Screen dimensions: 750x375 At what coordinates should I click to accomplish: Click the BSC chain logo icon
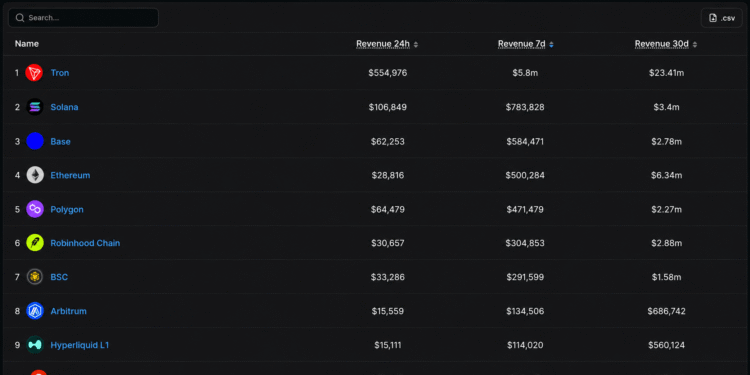pos(34,277)
